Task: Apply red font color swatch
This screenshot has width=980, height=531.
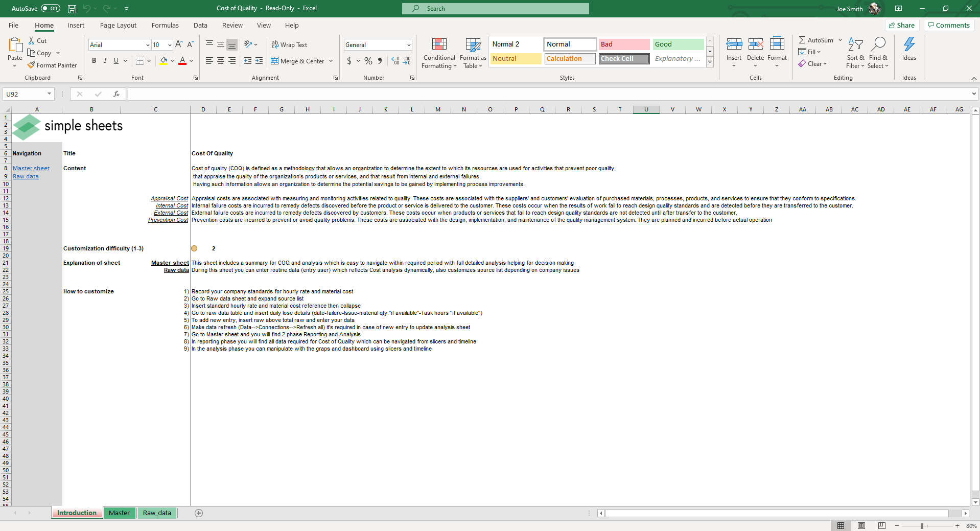Action: tap(182, 61)
